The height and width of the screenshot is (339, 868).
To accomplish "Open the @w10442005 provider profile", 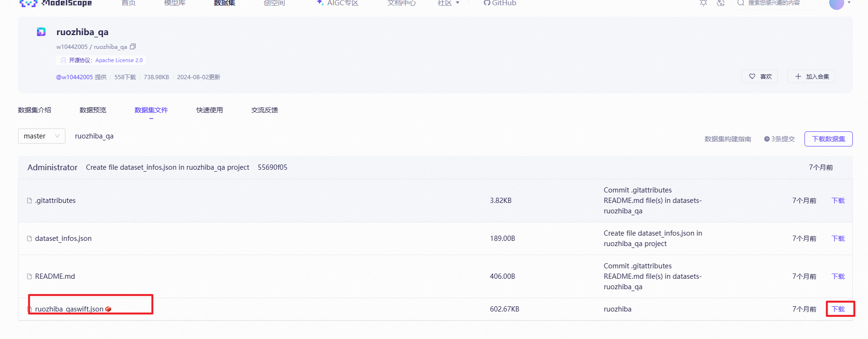I will click(74, 77).
